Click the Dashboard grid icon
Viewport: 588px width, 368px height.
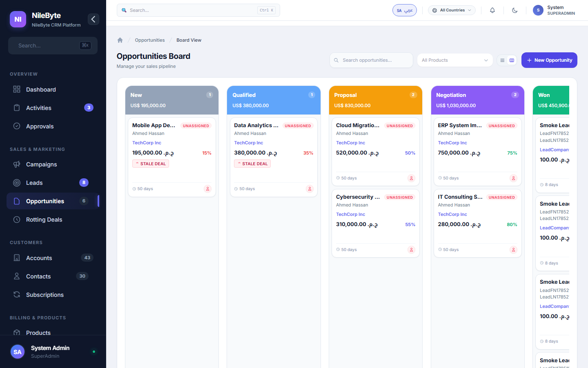click(17, 89)
